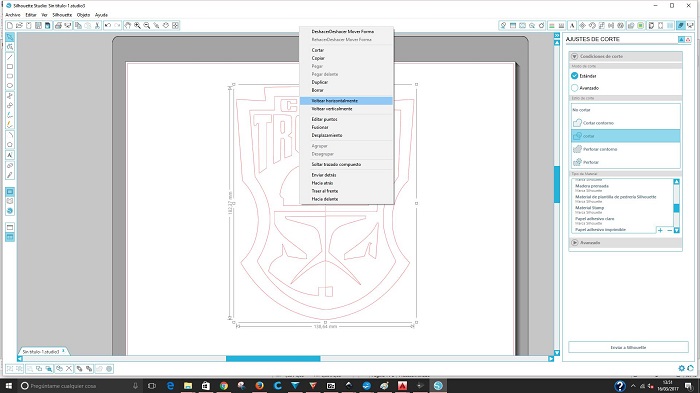Click the Delete X icon in bottom toolbar
Image resolution: width=700 pixels, height=393 pixels.
tap(69, 369)
